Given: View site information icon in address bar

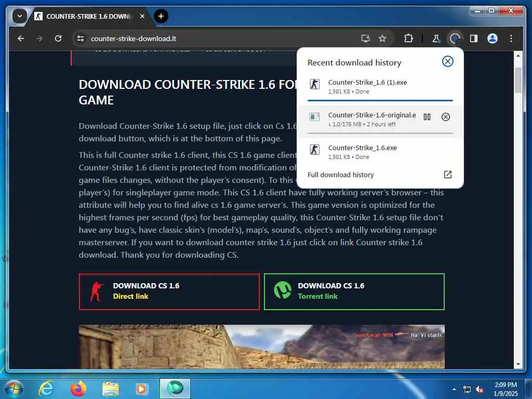Looking at the screenshot, I should click(81, 38).
